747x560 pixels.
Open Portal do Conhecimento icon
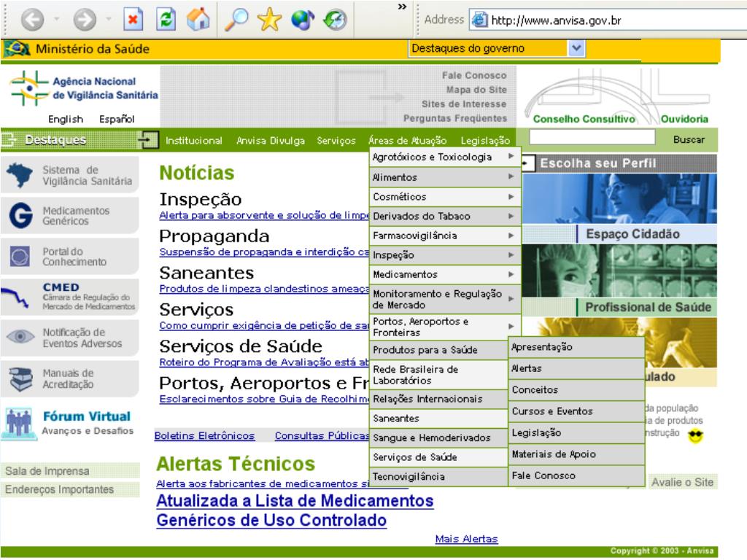pyautogui.click(x=20, y=256)
